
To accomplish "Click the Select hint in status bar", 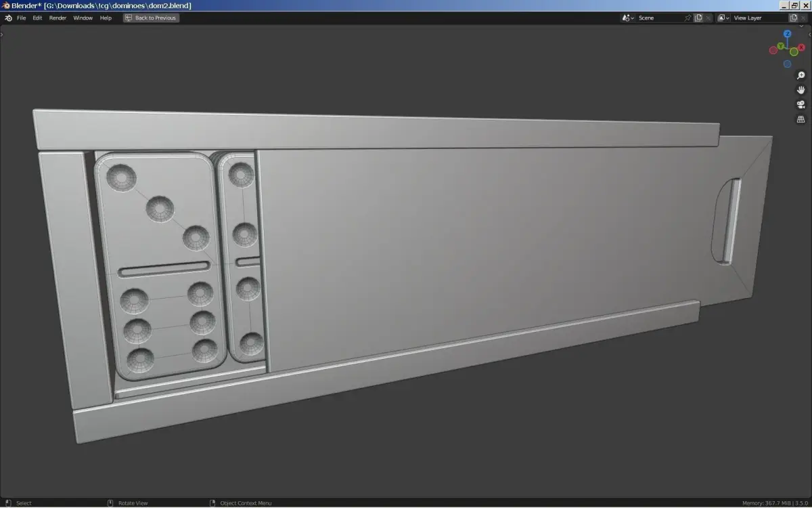I will 24,503.
